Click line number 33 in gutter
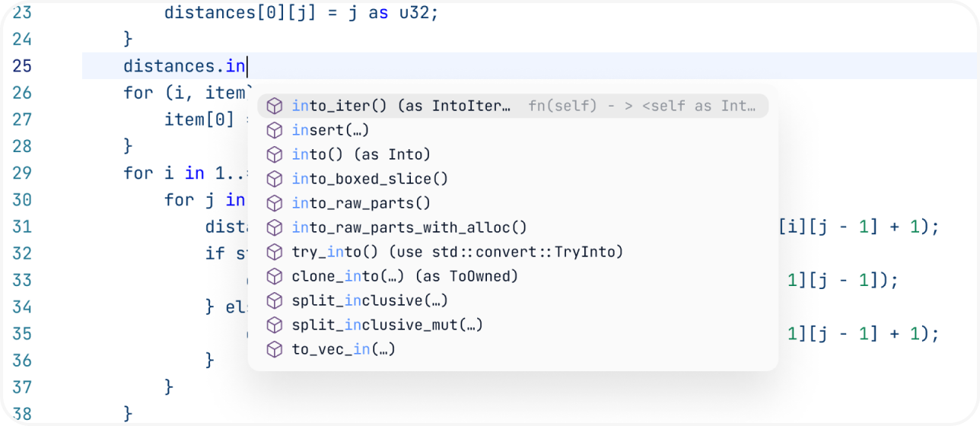This screenshot has width=980, height=426. pos(22,280)
